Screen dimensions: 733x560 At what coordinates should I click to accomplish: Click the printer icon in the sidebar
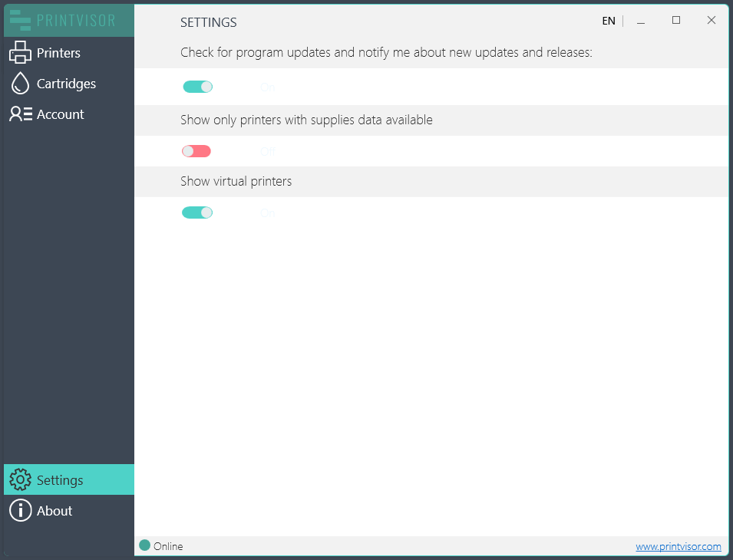(x=21, y=53)
